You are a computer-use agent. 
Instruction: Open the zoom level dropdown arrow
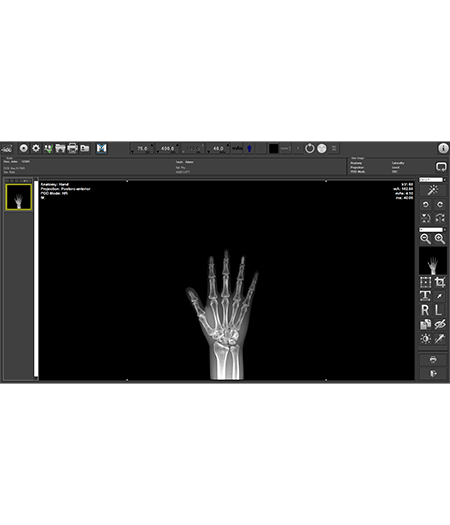445,230
